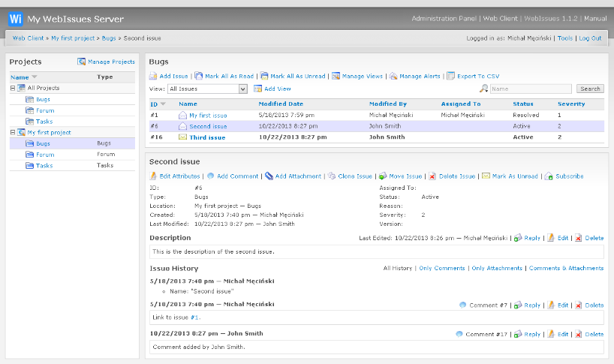This screenshot has height=364, width=614.
Task: Click the Mark All As Unread icon
Action: point(264,76)
